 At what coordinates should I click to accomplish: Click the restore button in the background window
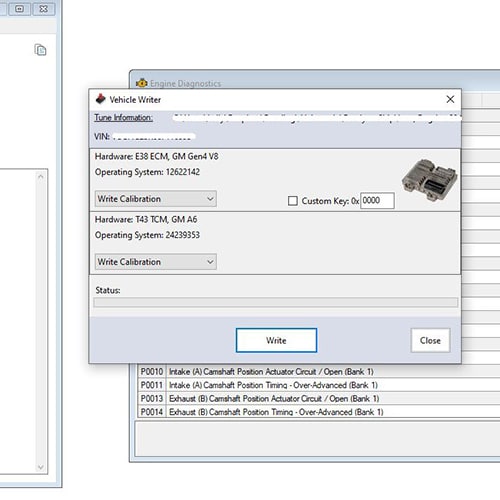(20, 9)
